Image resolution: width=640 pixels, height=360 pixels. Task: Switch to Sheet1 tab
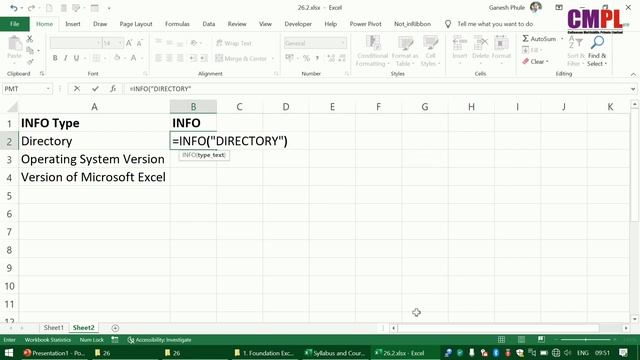[53, 328]
